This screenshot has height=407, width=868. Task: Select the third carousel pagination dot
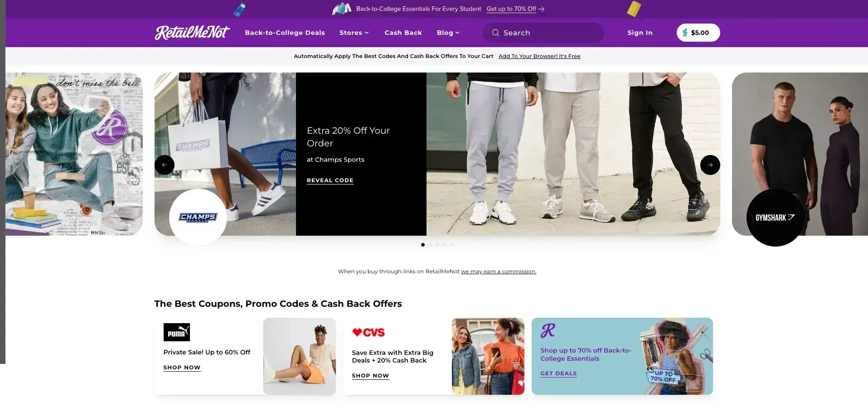click(x=437, y=245)
